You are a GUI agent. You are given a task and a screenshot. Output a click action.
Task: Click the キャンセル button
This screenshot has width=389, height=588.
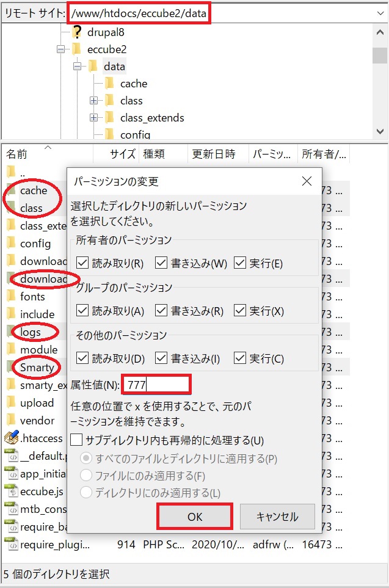point(277,517)
